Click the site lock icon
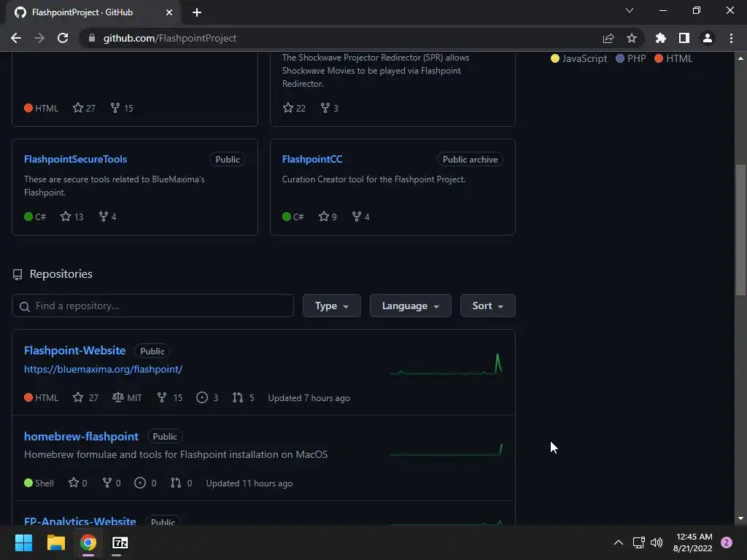This screenshot has width=747, height=560. 92,38
